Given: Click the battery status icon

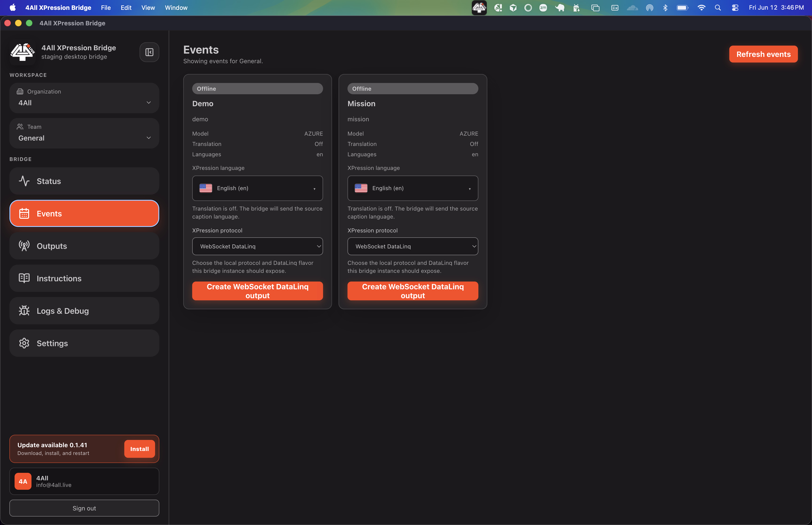Looking at the screenshot, I should 682,8.
